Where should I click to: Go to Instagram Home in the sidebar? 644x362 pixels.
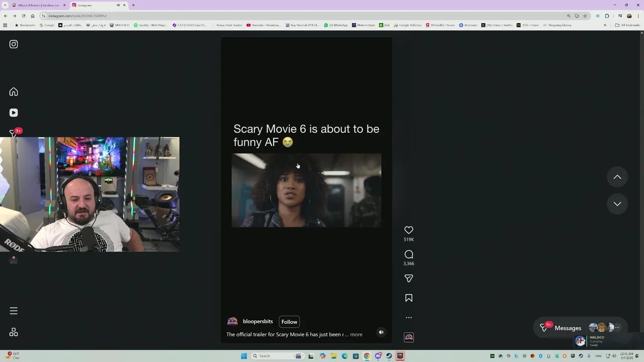(x=14, y=92)
